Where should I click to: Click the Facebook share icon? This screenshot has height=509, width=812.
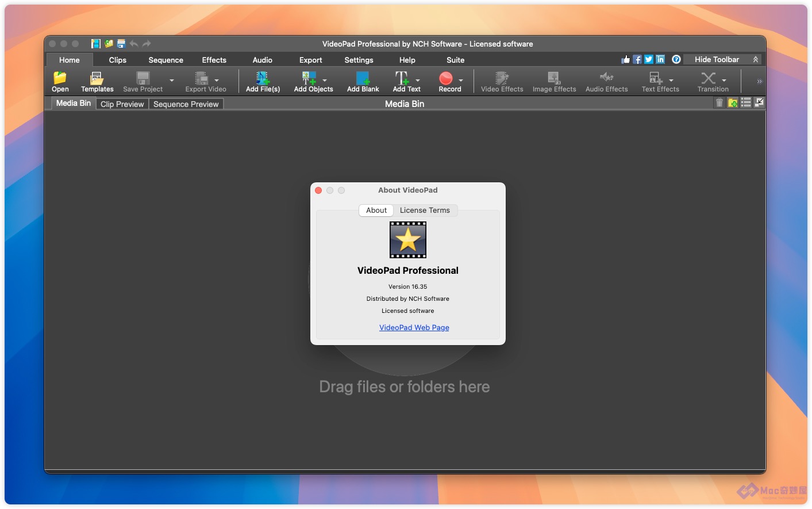tap(637, 59)
